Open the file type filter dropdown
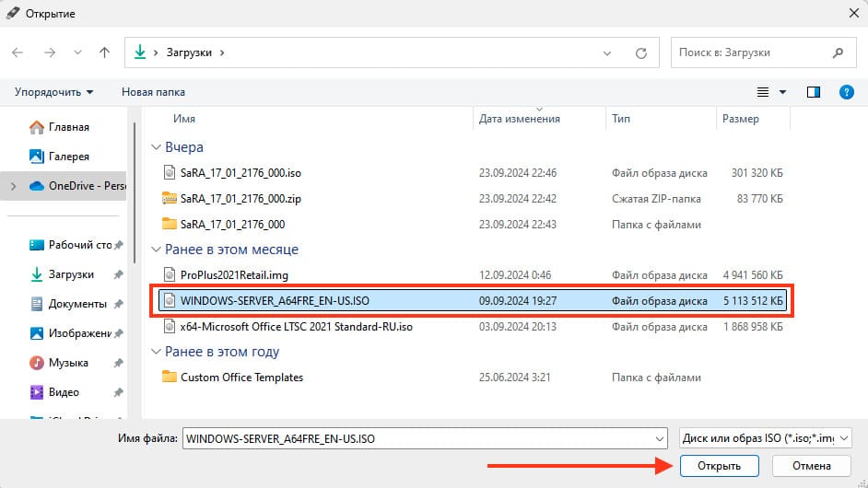This screenshot has height=488, width=868. [x=764, y=439]
